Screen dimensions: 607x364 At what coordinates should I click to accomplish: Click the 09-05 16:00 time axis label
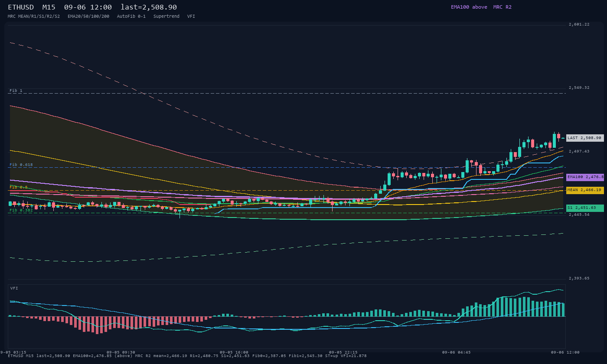234,352
